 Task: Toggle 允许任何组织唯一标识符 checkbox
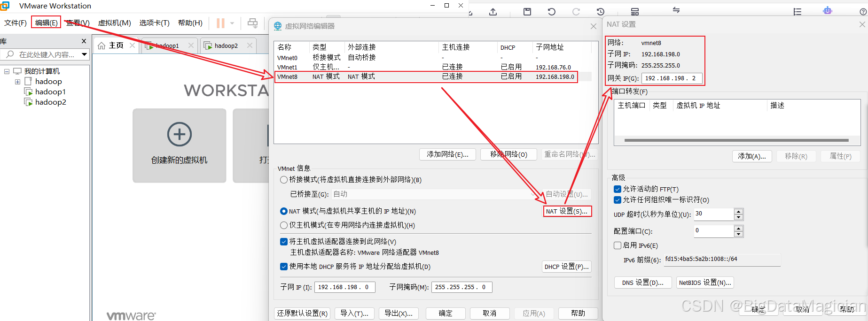pyautogui.click(x=618, y=200)
